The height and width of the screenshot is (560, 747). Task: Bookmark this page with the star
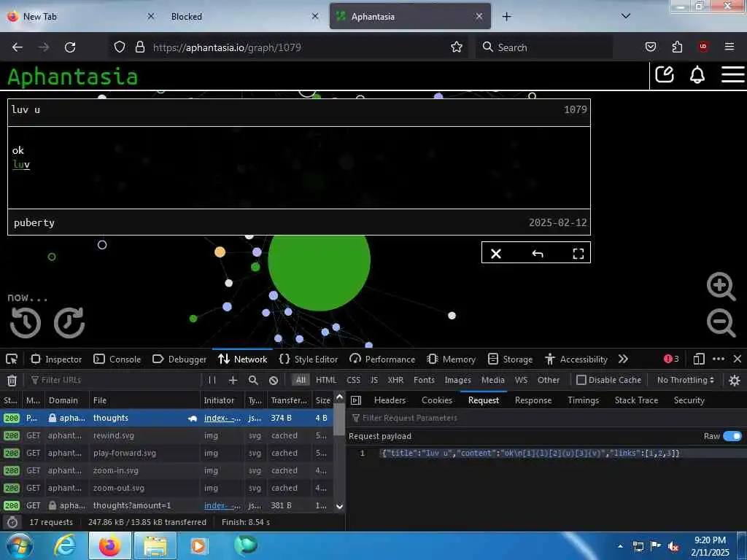(457, 47)
